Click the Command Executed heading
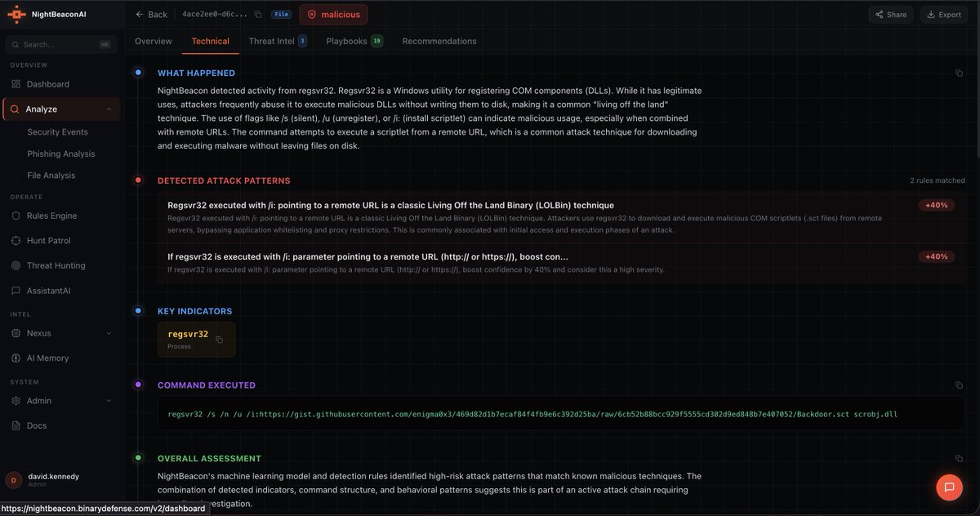 coord(207,385)
